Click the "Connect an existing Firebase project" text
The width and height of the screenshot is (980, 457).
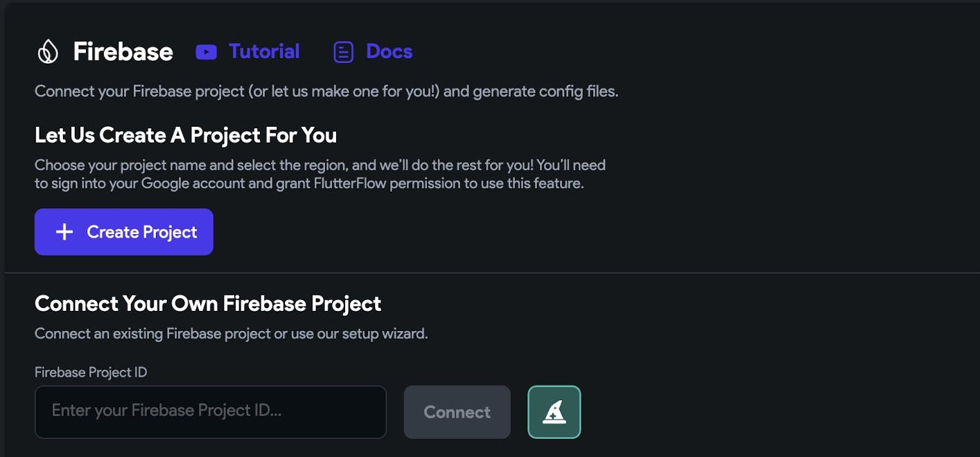coord(231,334)
